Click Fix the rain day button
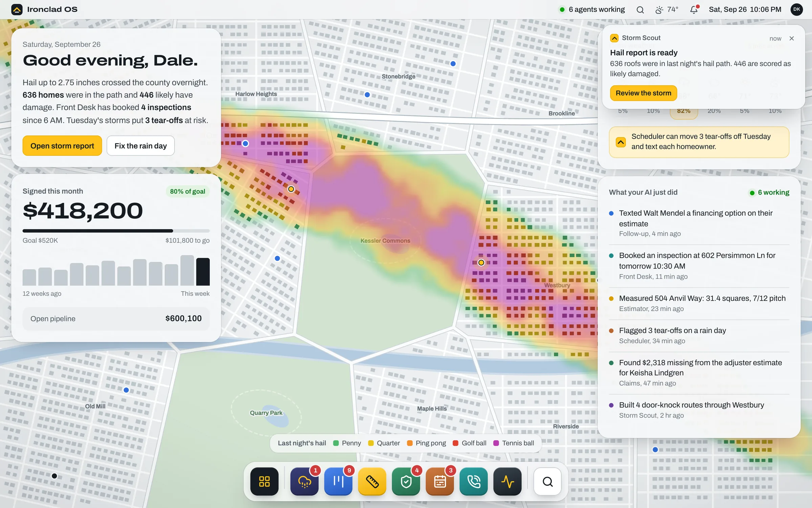812x508 pixels. click(x=141, y=146)
